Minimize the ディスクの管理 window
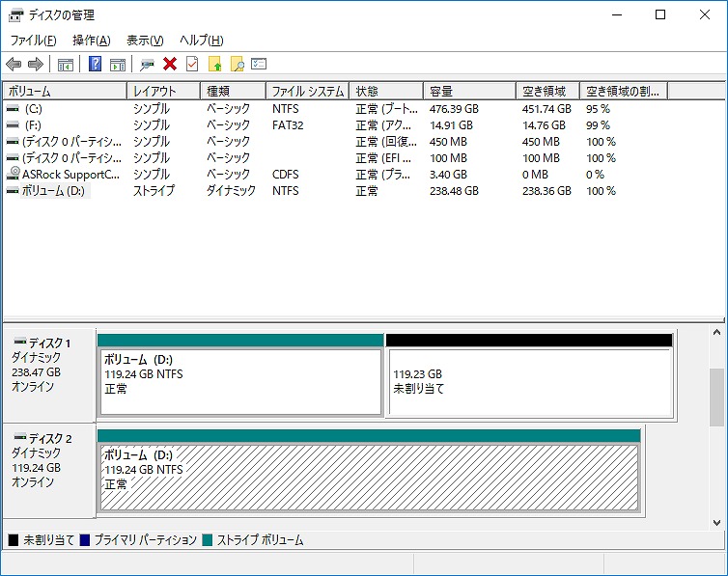 pos(617,14)
